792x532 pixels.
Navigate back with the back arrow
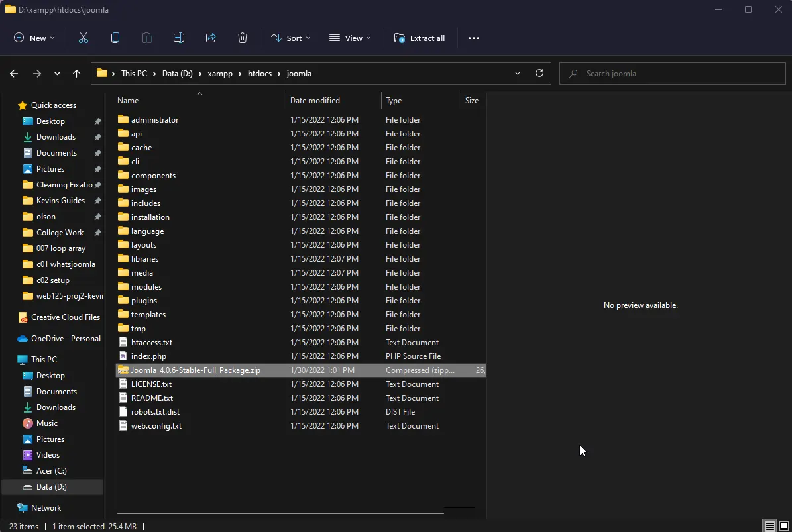point(14,74)
